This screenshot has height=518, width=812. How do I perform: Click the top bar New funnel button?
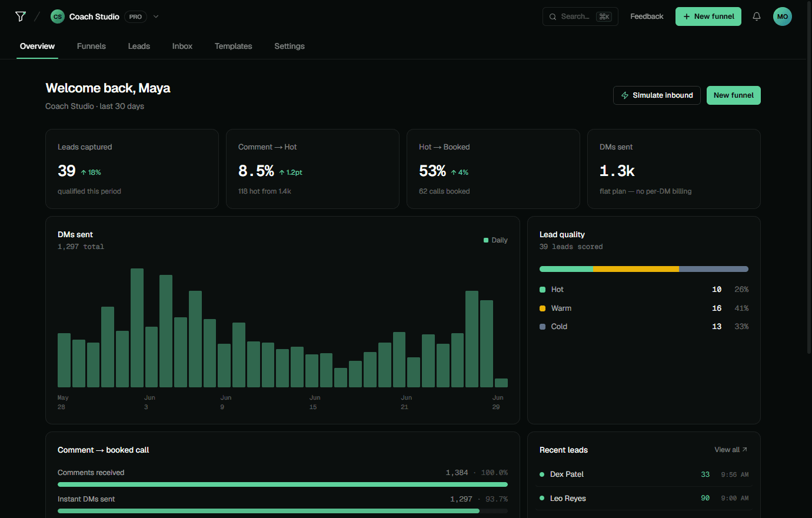[708, 16]
